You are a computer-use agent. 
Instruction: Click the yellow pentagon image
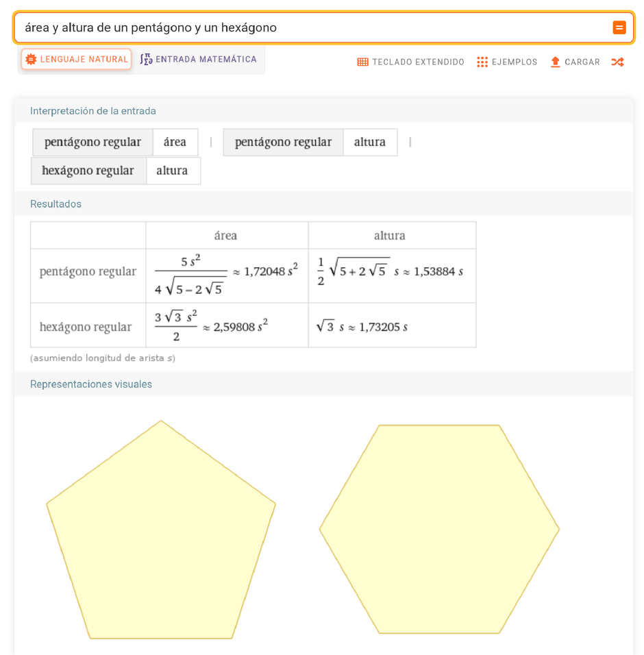click(x=161, y=534)
